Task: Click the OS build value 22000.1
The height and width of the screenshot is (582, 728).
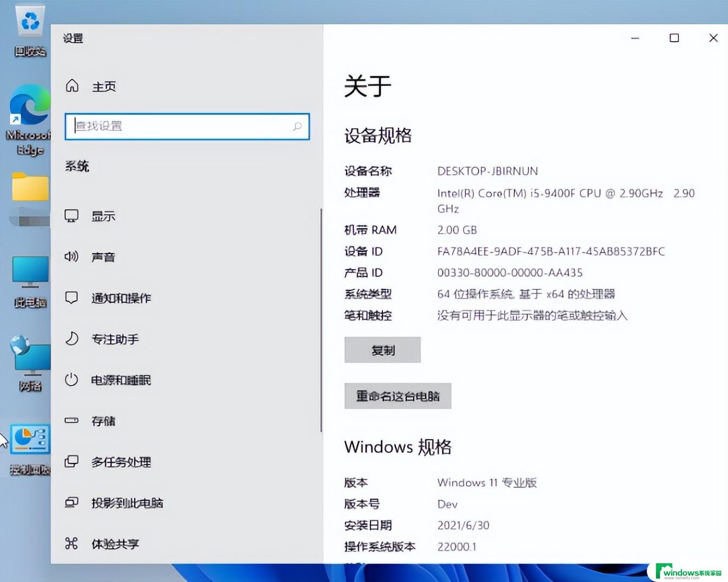Action: (x=456, y=547)
